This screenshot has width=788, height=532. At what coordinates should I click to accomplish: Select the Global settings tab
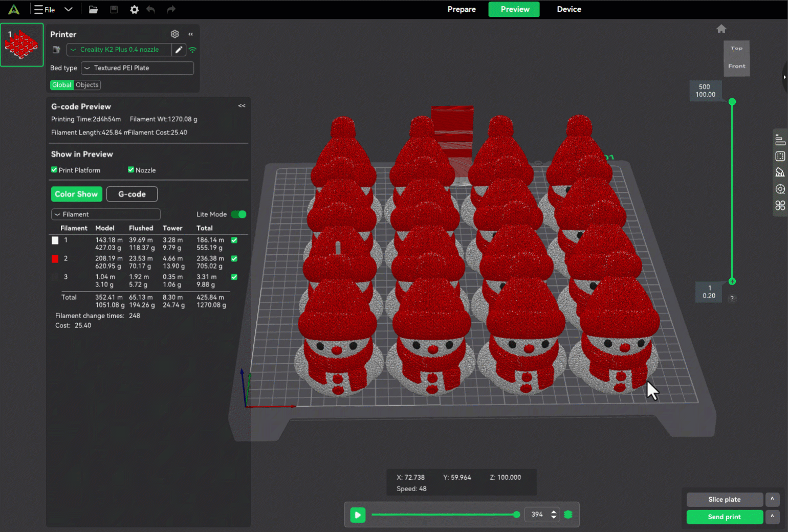point(61,85)
